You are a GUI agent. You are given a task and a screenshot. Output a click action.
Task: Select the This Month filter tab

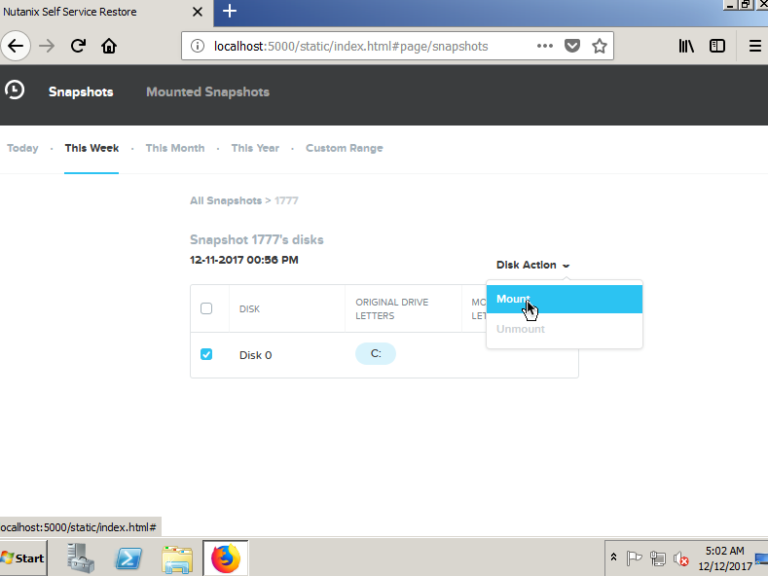(175, 148)
